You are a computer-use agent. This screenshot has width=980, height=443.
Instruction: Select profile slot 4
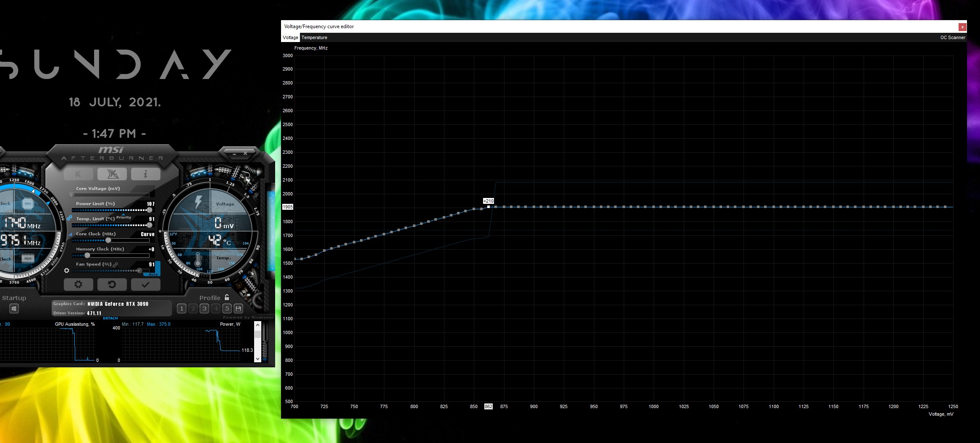(215, 309)
